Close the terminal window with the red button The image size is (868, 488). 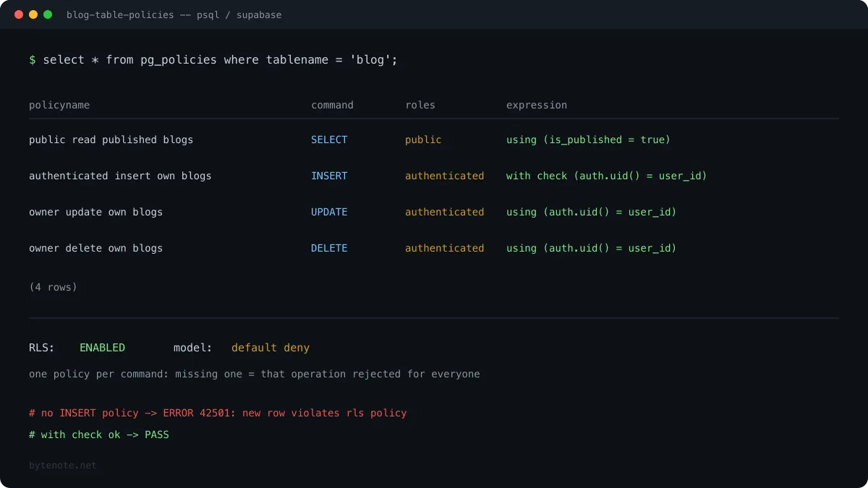tap(19, 14)
